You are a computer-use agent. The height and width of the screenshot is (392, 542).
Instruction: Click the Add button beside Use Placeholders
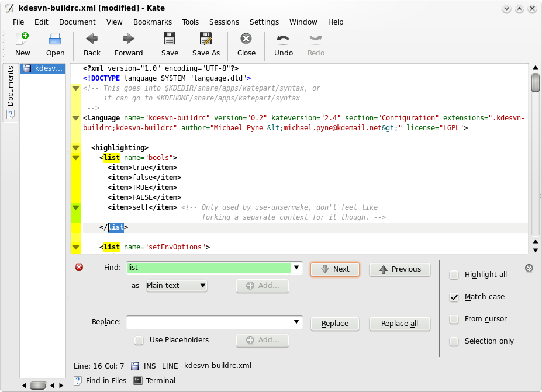(263, 340)
